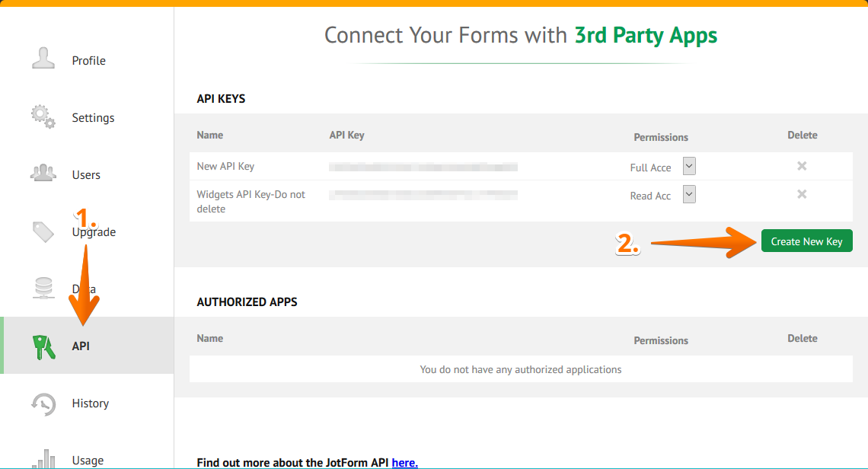The width and height of the screenshot is (868, 469).
Task: Open permissions dropdown for New API Key
Action: pyautogui.click(x=689, y=167)
